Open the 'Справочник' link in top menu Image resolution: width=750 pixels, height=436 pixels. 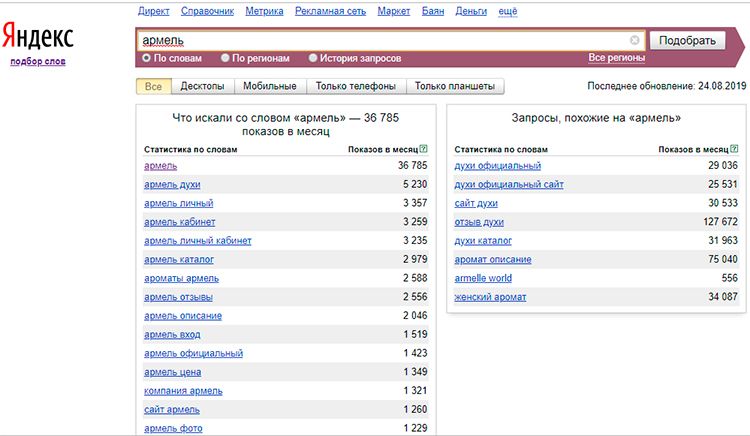[208, 11]
